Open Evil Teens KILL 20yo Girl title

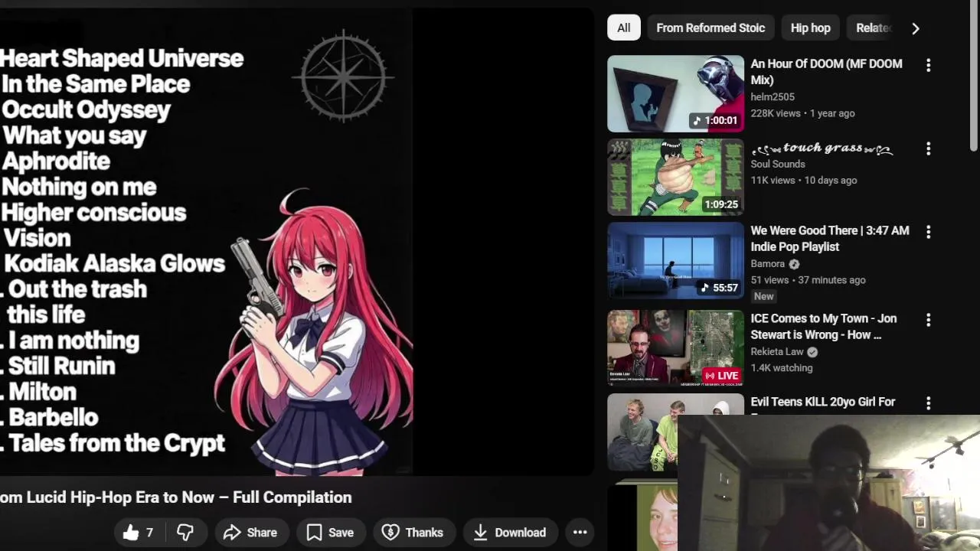click(823, 402)
